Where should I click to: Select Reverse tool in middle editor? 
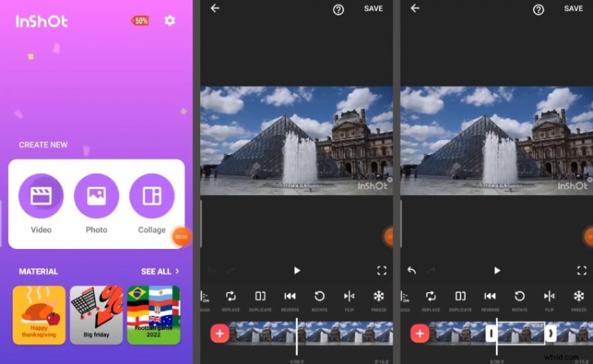[x=290, y=300]
